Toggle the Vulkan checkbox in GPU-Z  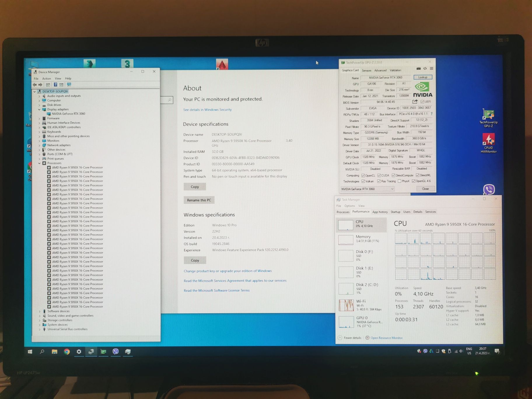coord(363,181)
